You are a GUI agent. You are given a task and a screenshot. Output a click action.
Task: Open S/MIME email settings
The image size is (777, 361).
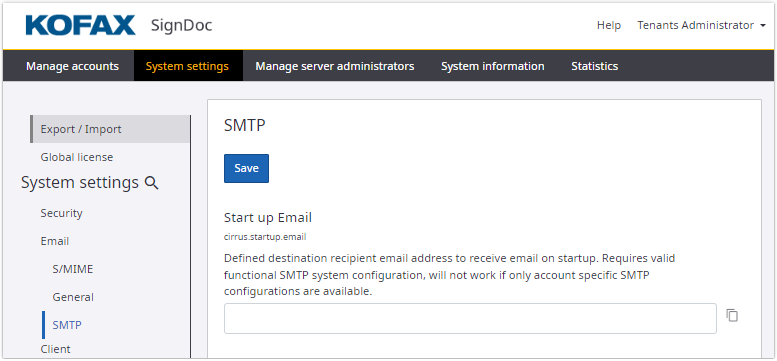click(73, 269)
